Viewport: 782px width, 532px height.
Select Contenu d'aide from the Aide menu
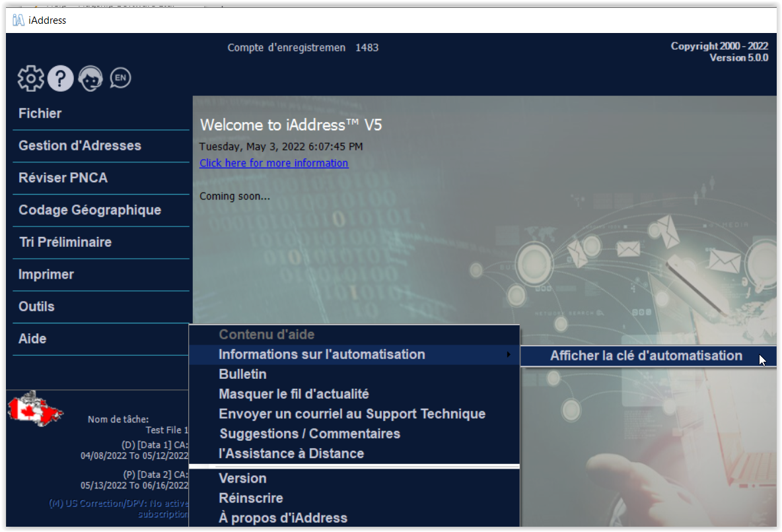[354, 335]
